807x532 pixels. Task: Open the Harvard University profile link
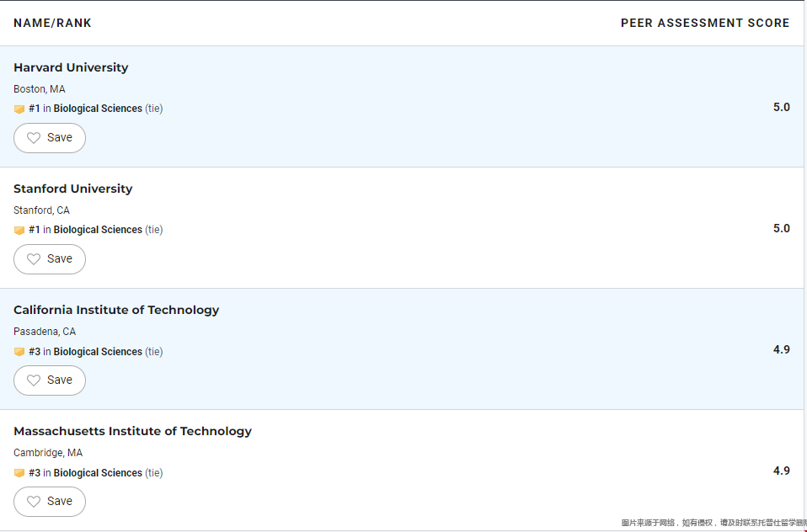(71, 67)
